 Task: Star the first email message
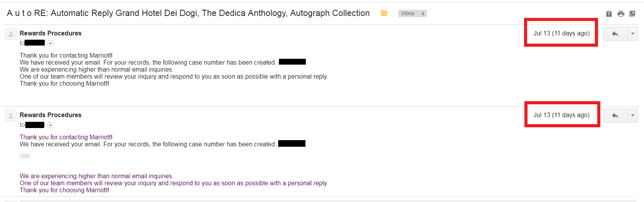pos(596,34)
